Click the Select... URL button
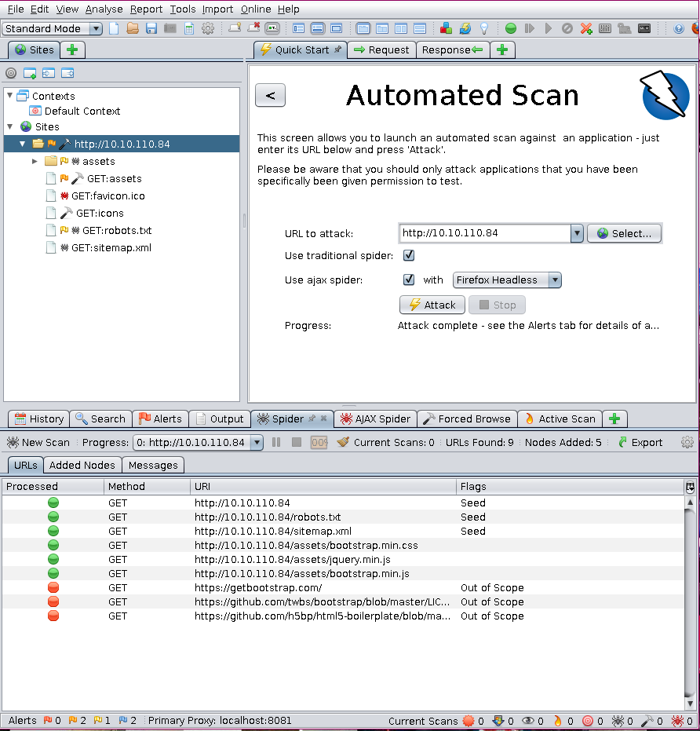The height and width of the screenshot is (731, 700). [624, 233]
